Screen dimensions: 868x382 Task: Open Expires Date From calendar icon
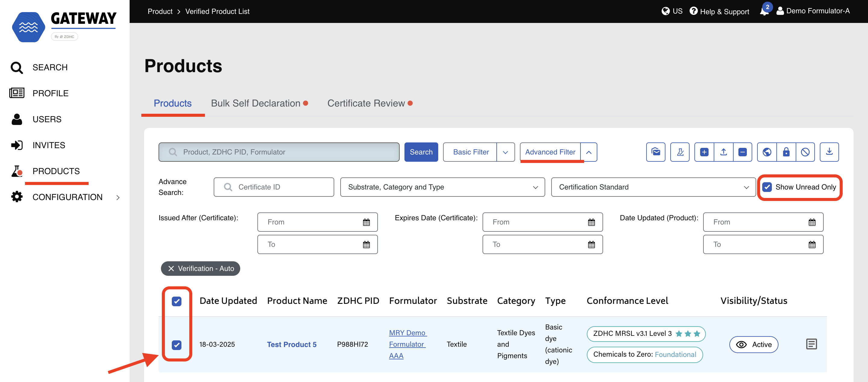click(591, 222)
